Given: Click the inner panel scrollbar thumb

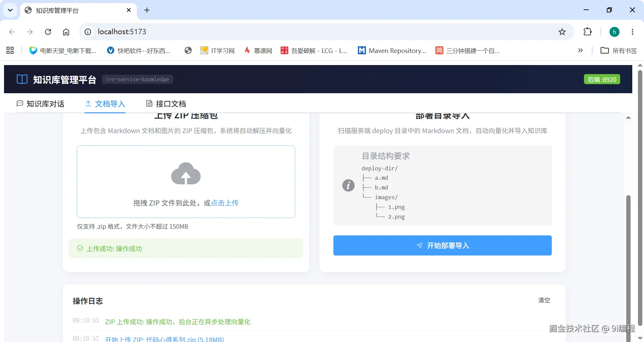Looking at the screenshot, I should click(x=629, y=268).
